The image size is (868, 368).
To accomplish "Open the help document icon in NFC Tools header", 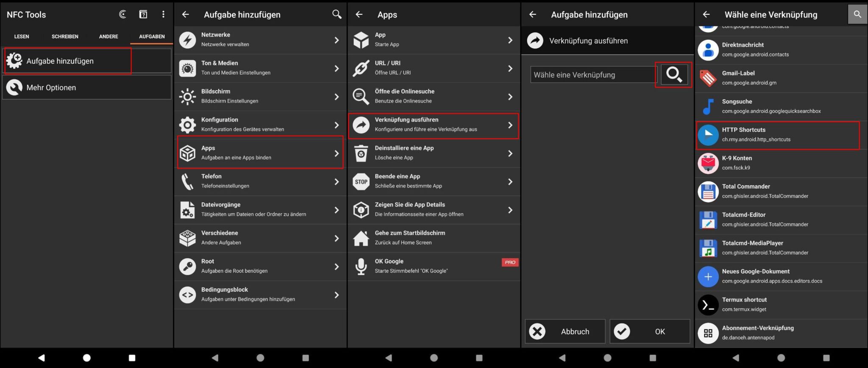I will point(143,14).
